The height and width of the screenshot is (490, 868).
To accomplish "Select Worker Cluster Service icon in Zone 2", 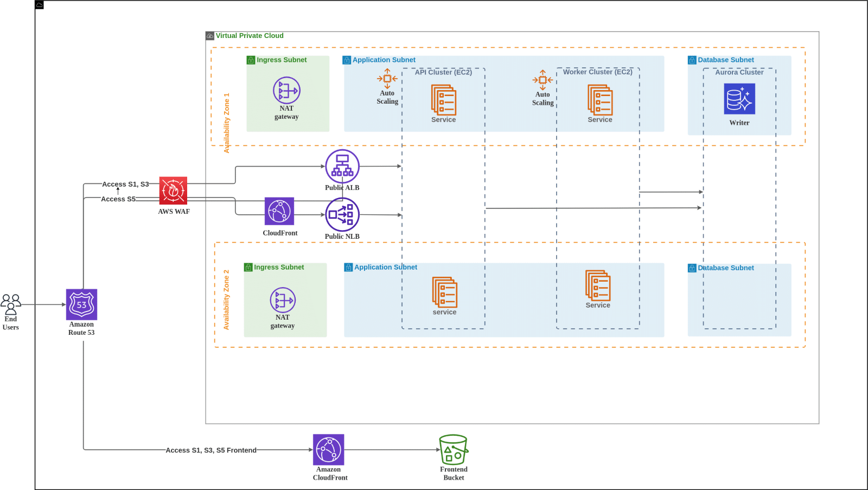I will tap(598, 285).
